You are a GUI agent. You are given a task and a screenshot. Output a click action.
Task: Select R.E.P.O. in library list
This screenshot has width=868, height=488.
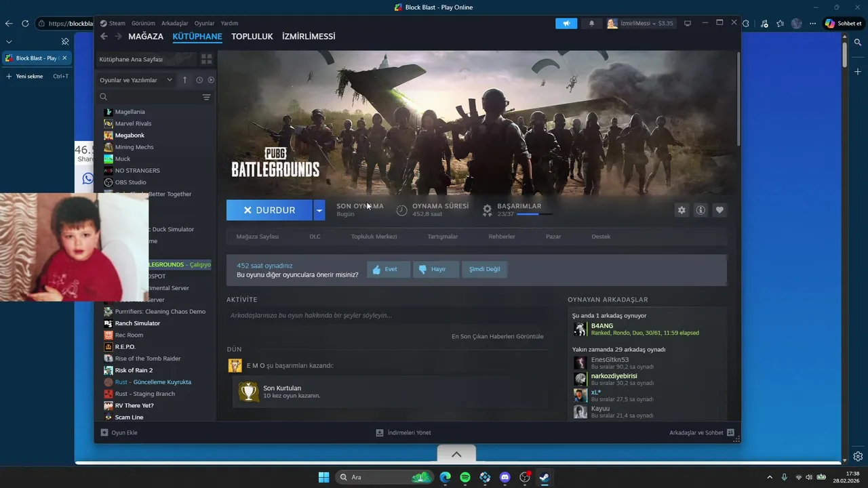[125, 347]
